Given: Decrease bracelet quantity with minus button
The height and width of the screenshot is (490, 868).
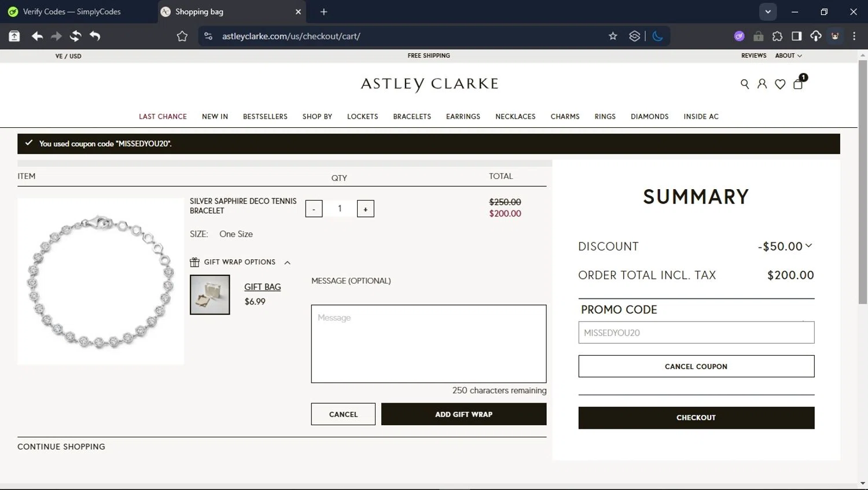Looking at the screenshot, I should tap(314, 209).
